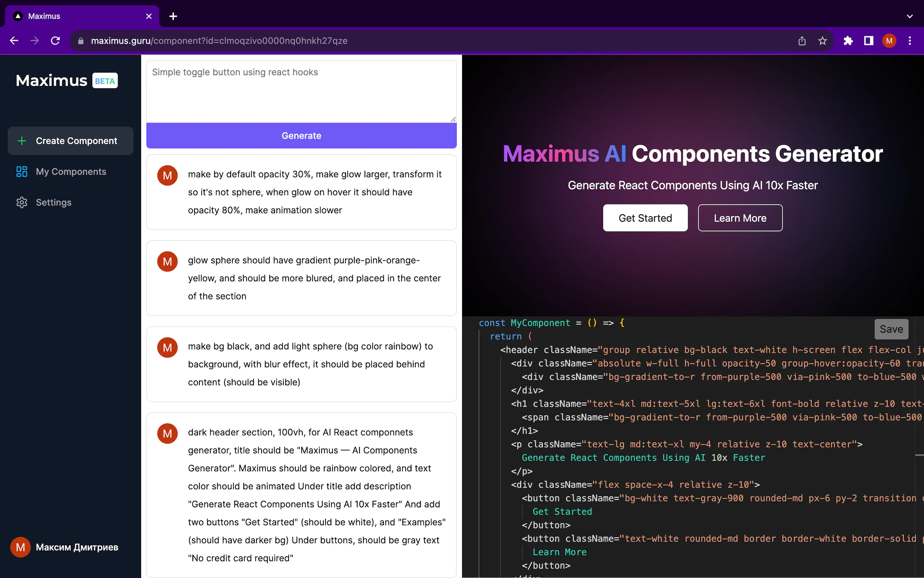Image resolution: width=924 pixels, height=578 pixels.
Task: Click the Settings gear icon
Action: coord(22,202)
